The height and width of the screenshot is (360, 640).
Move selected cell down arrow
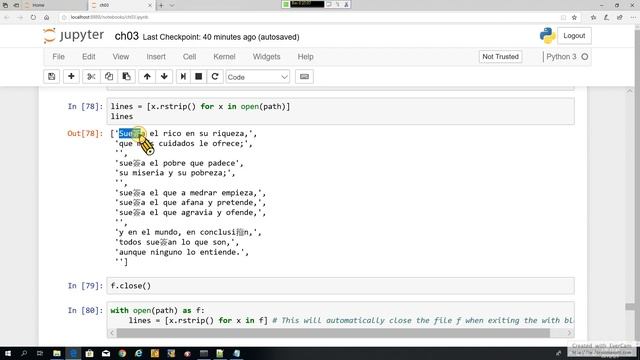(164, 77)
